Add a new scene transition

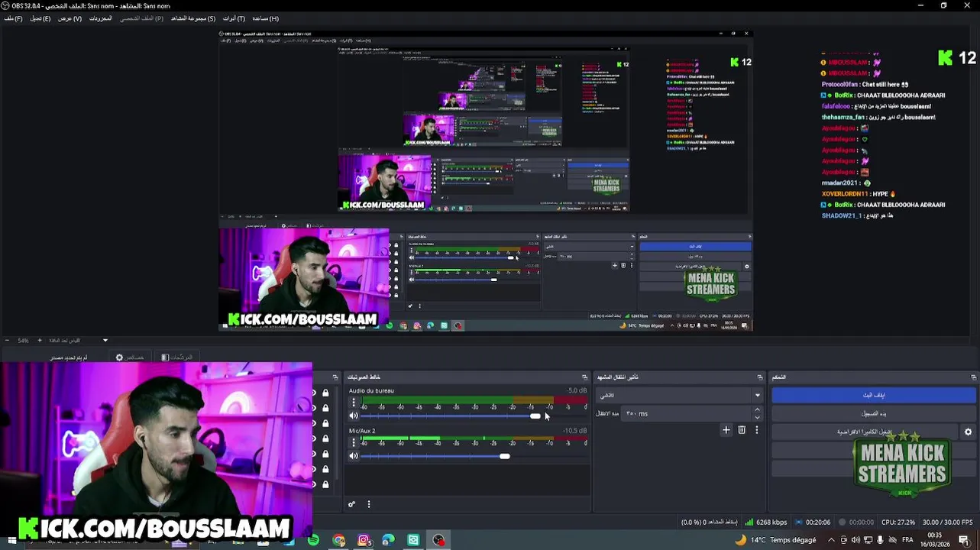click(x=726, y=430)
